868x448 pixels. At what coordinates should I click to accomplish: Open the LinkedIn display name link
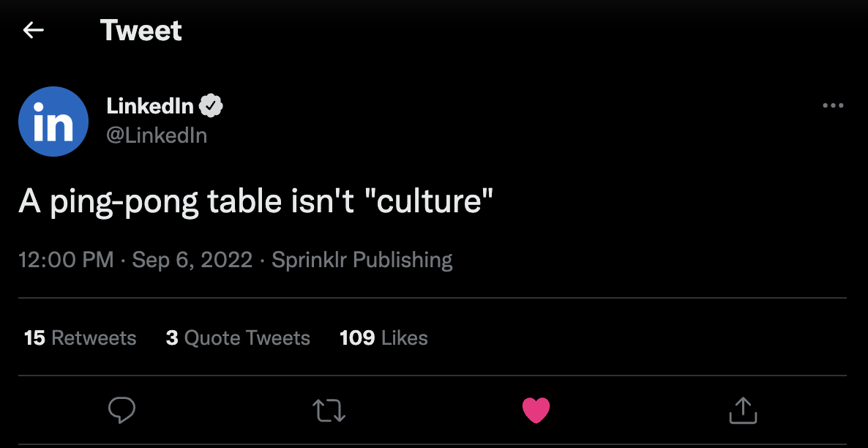click(150, 106)
